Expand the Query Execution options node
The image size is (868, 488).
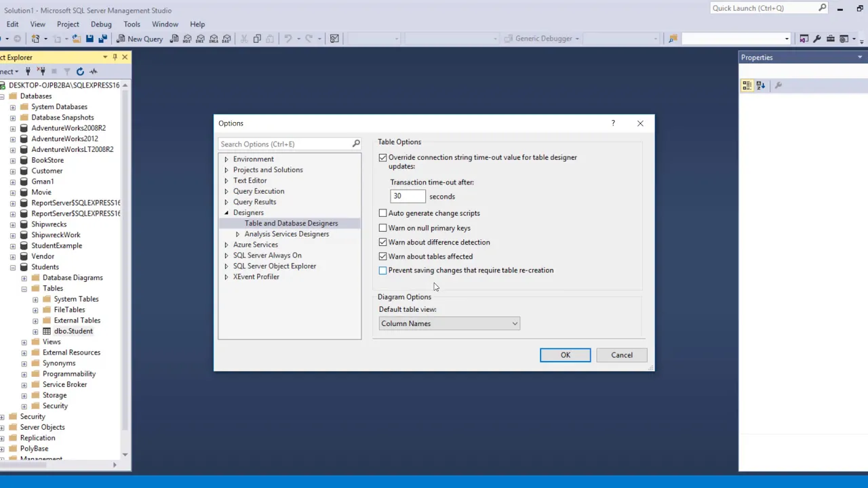(x=226, y=191)
